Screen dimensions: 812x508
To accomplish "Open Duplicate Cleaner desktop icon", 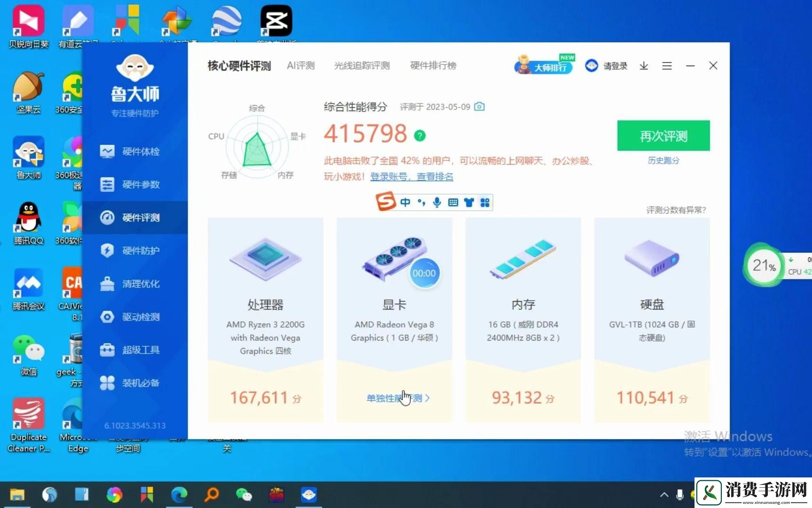I will click(x=28, y=426).
